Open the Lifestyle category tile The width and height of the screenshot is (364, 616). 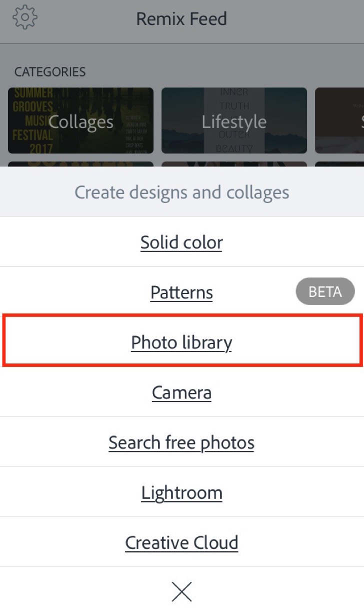(234, 120)
